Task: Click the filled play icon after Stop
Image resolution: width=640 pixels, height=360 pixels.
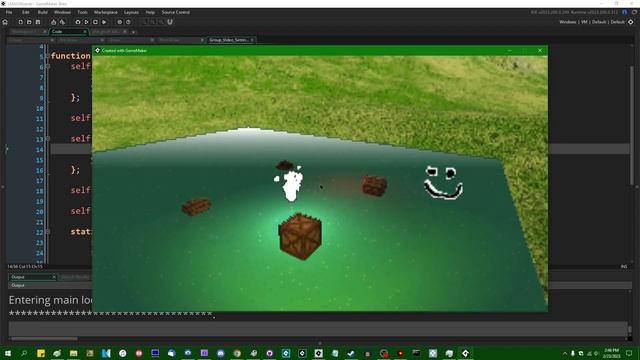Action: (104, 22)
